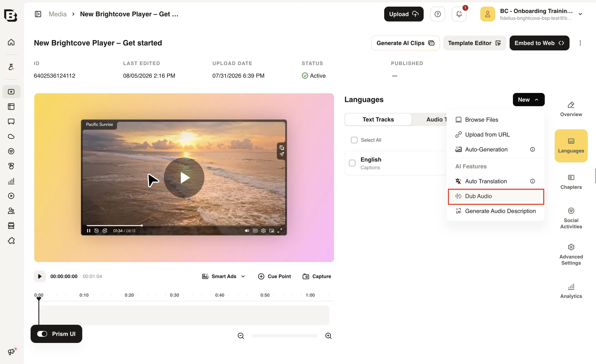Open the Advanced Settings side tab
596x364 pixels.
click(571, 255)
